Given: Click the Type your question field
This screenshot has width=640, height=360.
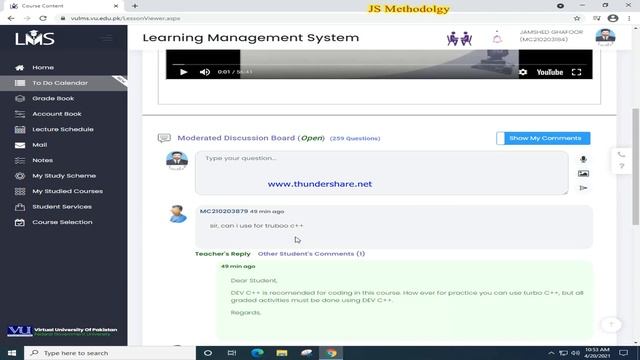Looking at the screenshot, I should [382, 173].
